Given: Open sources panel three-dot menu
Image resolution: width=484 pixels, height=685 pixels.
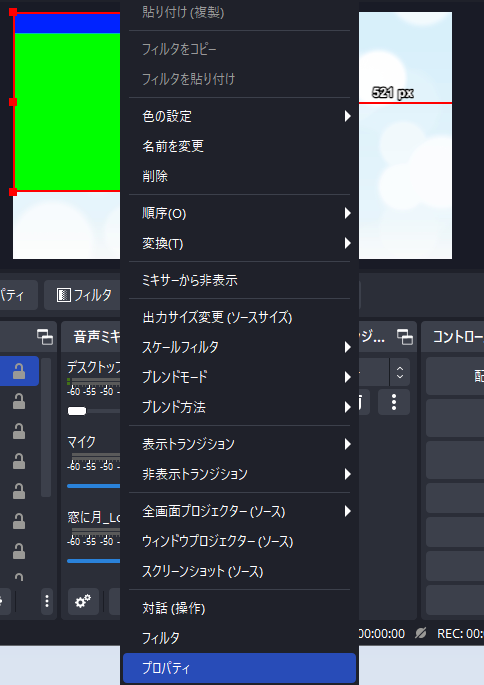Looking at the screenshot, I should point(47,601).
